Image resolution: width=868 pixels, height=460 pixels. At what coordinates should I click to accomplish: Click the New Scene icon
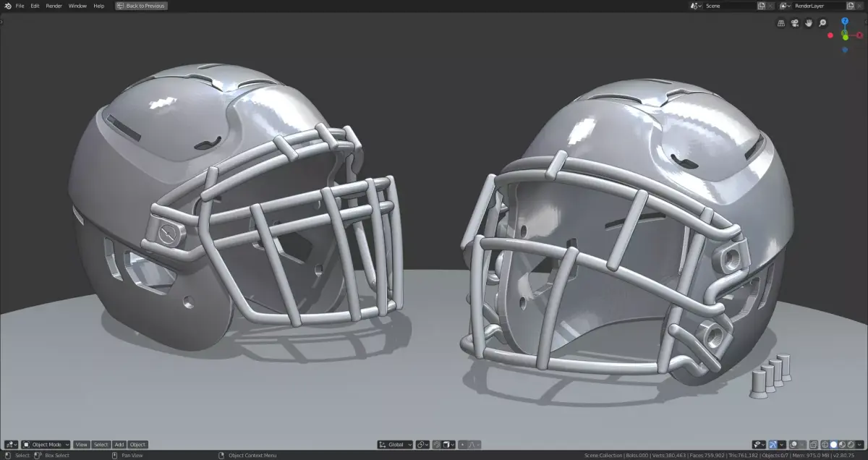tap(761, 6)
